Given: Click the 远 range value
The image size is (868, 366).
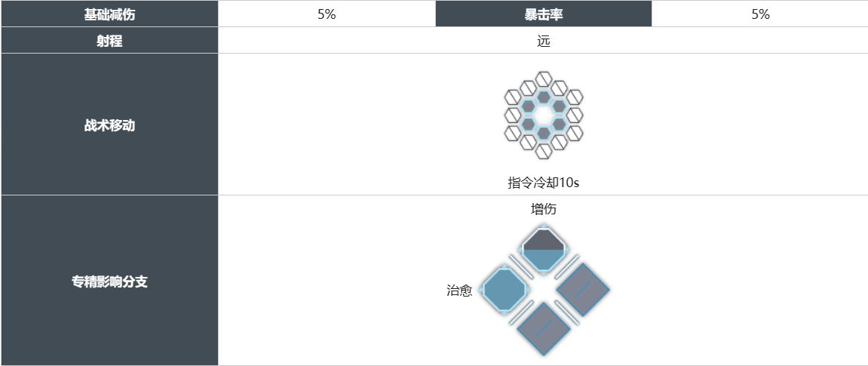Looking at the screenshot, I should pos(544,41).
